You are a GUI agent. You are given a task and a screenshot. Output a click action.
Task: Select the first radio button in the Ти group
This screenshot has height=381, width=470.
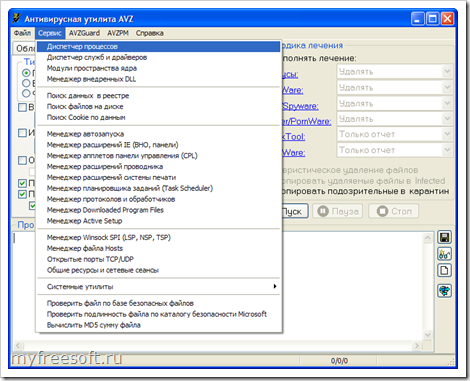[x=26, y=73]
